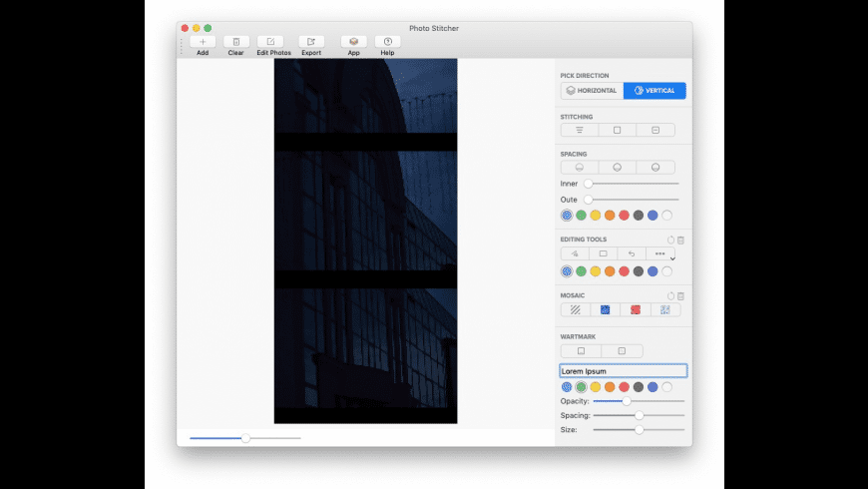This screenshot has width=868, height=489.
Task: Choose the Vertical direction option
Action: coord(654,91)
